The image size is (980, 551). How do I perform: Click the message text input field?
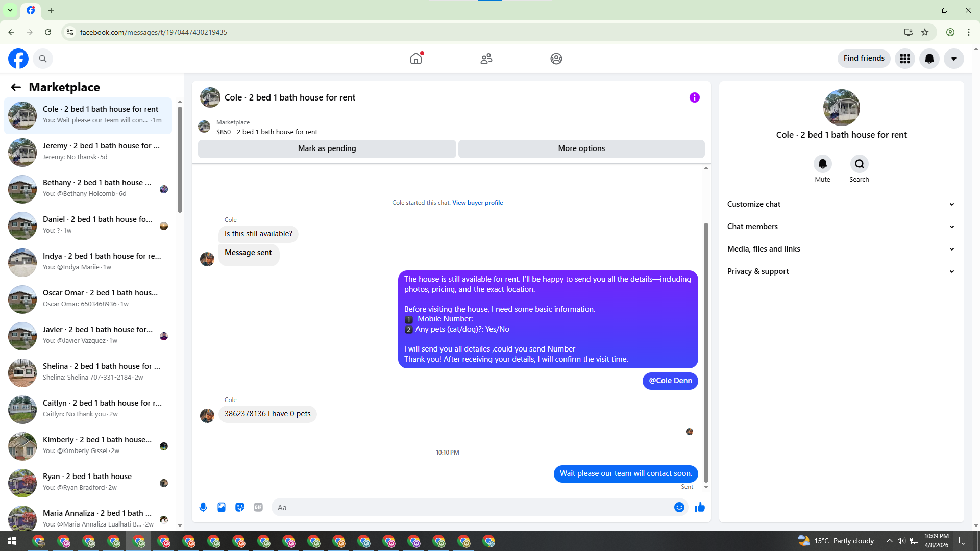point(472,507)
